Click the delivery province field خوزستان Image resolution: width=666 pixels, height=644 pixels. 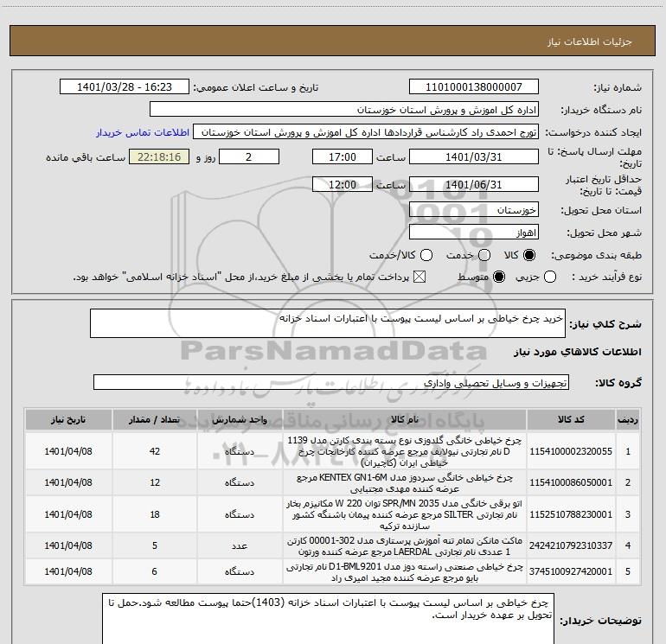click(x=474, y=209)
